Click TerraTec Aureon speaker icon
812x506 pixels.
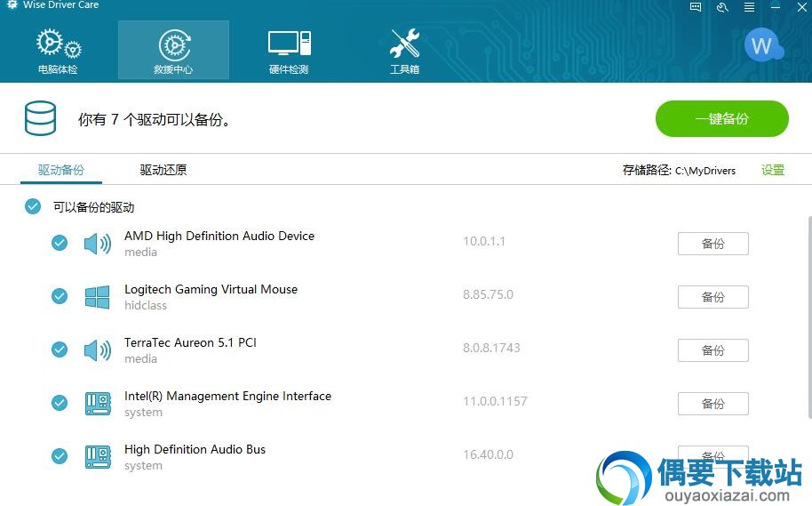coord(98,350)
